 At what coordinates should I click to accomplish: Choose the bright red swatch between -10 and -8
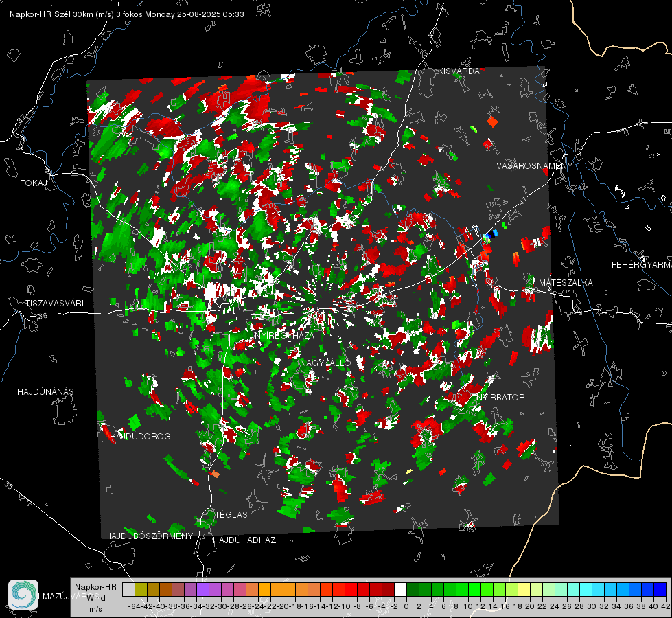(351, 589)
